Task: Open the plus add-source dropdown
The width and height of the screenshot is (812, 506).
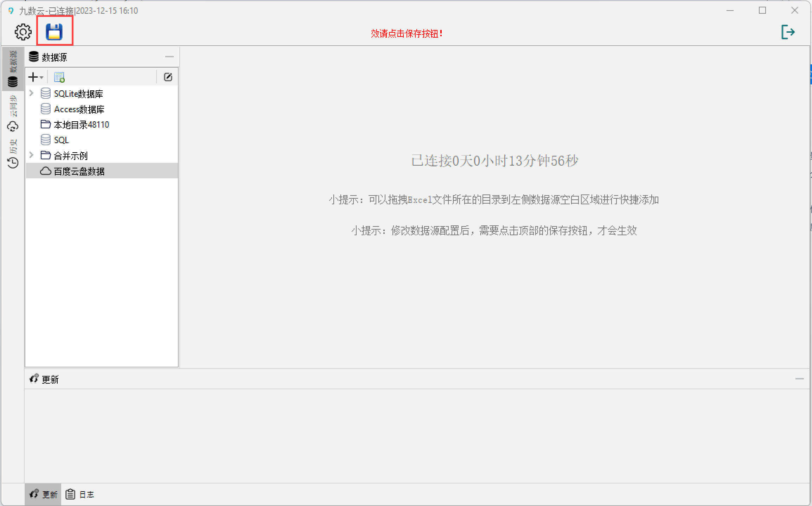Action: (x=36, y=77)
